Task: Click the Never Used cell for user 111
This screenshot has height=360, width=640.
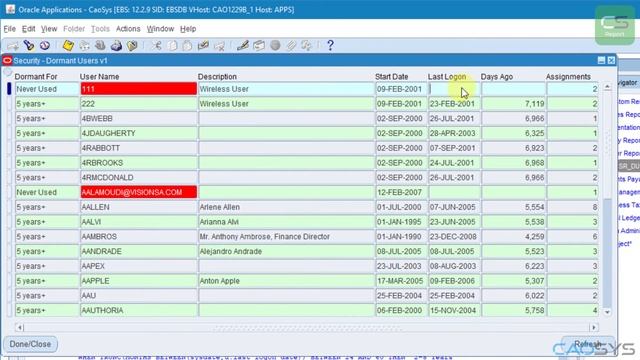Action: point(47,89)
